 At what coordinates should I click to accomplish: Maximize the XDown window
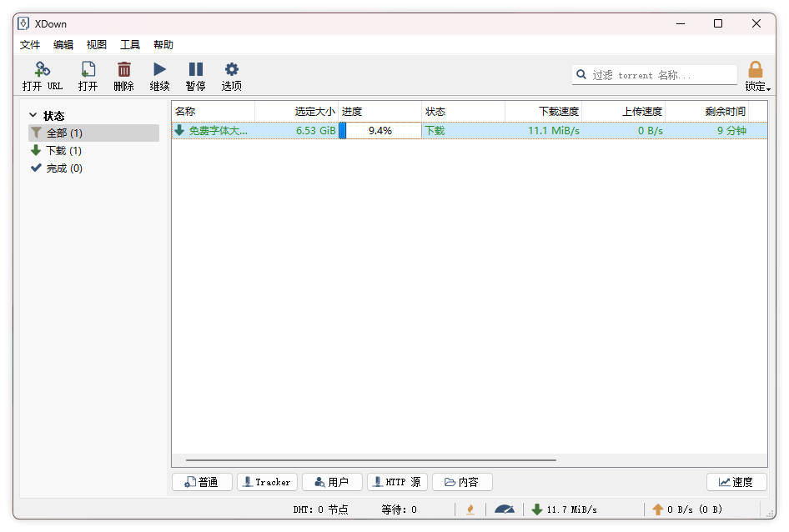(718, 23)
